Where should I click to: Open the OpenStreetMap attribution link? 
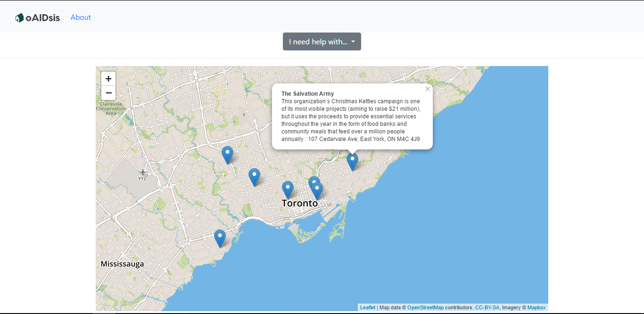tap(425, 307)
